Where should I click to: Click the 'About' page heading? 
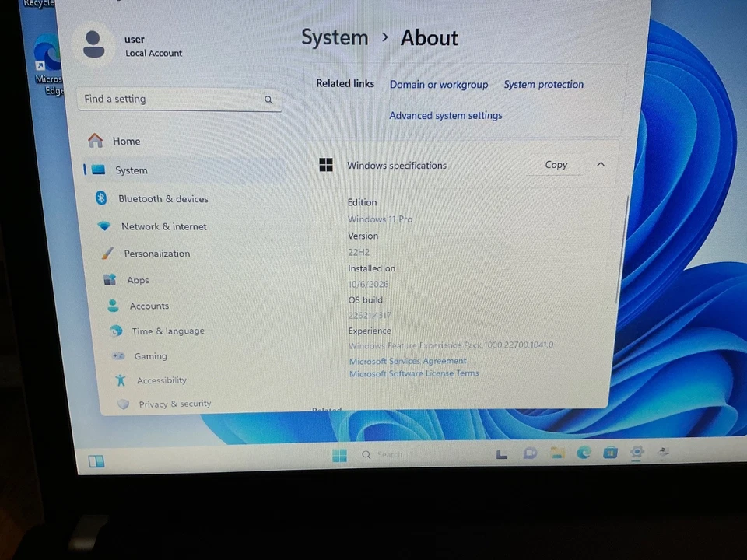[430, 37]
